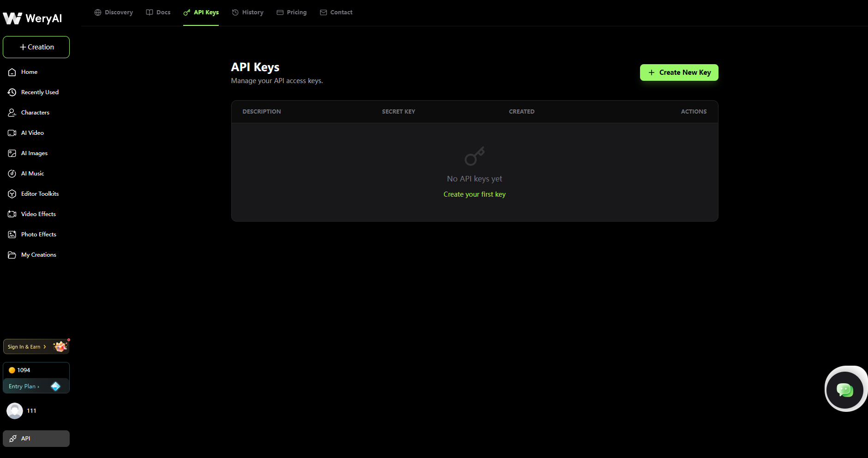Click the WeryAI logo
The height and width of the screenshot is (458, 868).
(32, 18)
